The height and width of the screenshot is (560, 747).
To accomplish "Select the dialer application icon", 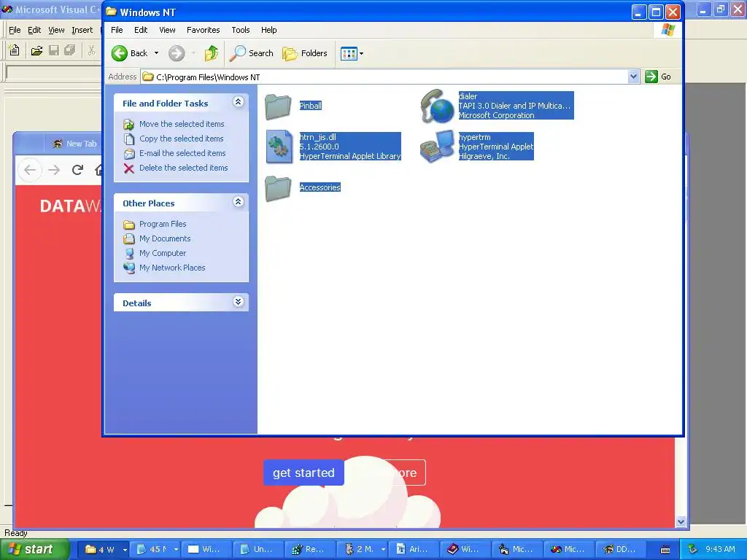I will [437, 106].
